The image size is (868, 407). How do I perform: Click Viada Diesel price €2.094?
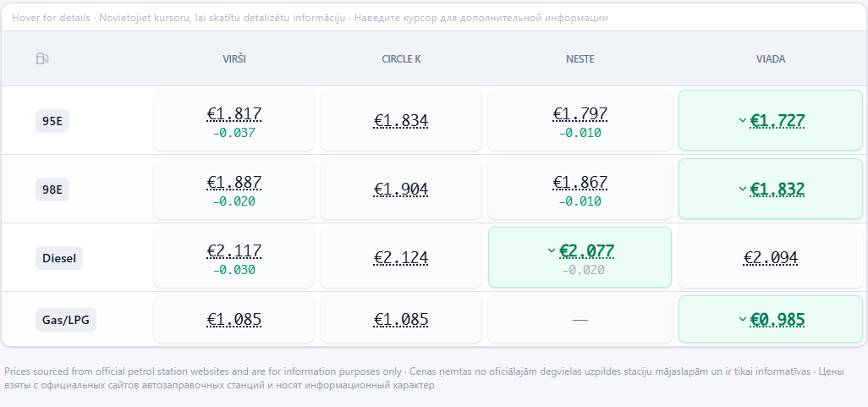(x=771, y=257)
